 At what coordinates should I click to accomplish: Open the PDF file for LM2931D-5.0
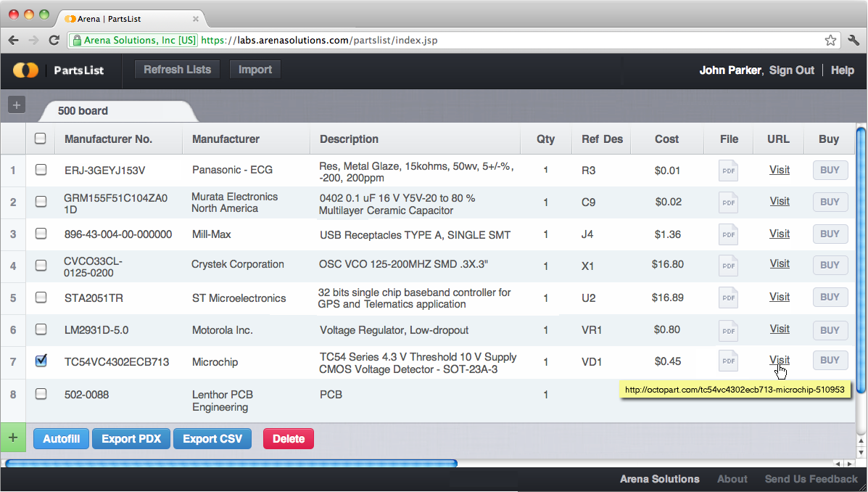click(729, 331)
